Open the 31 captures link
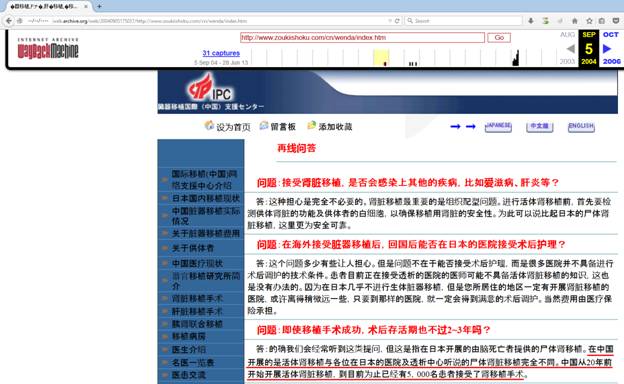624x384 pixels. pyautogui.click(x=221, y=53)
